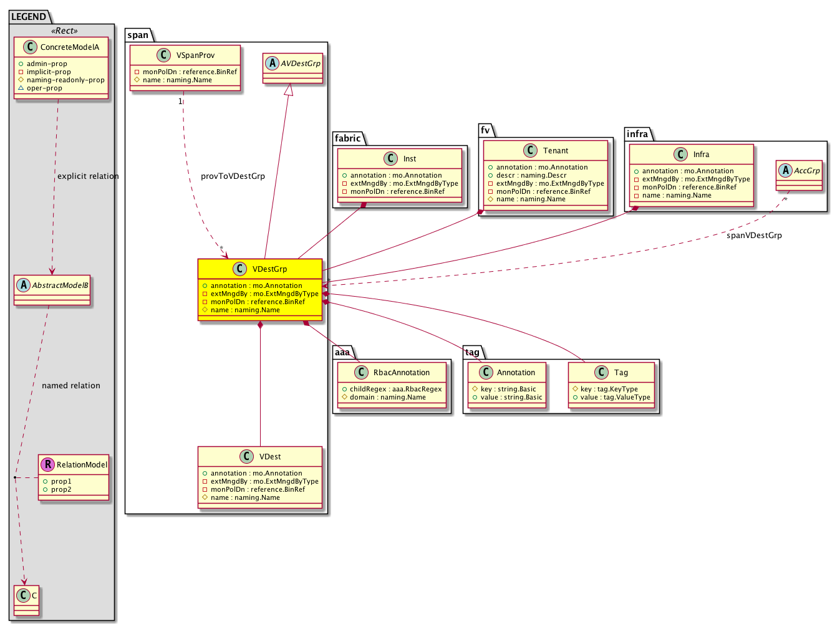
Task: Click the VDestGrp class circle icon
Action: click(239, 269)
